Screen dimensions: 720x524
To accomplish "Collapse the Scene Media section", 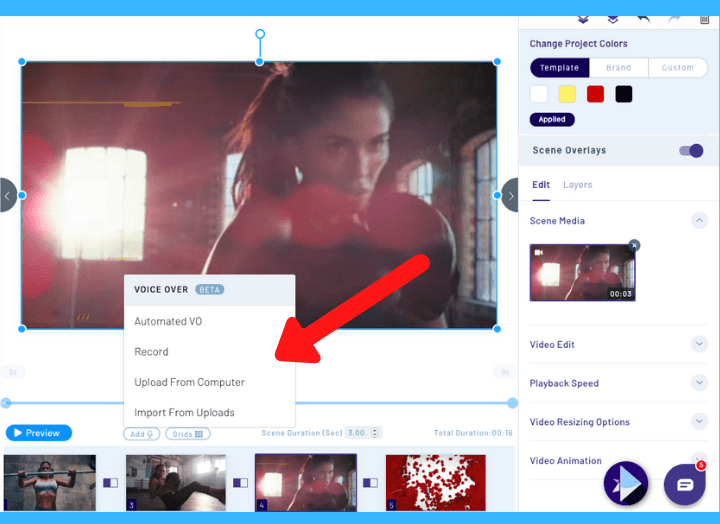I will pyautogui.click(x=699, y=221).
